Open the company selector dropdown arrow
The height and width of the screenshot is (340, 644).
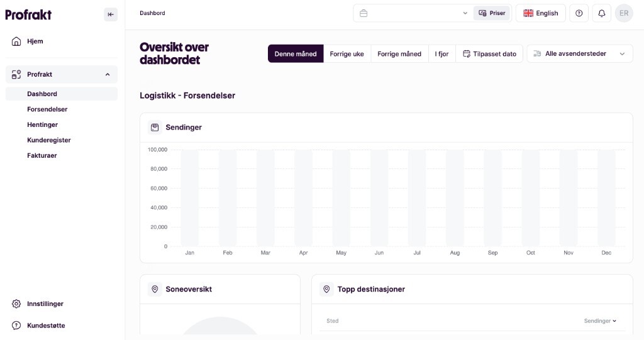tap(465, 13)
